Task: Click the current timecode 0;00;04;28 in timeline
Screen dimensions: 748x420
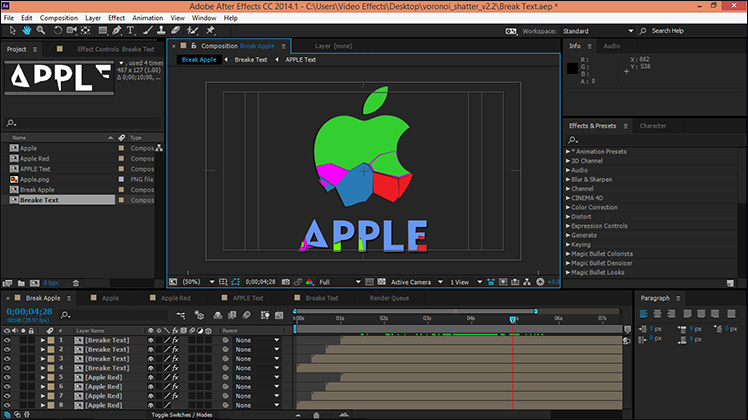Action: tap(30, 312)
